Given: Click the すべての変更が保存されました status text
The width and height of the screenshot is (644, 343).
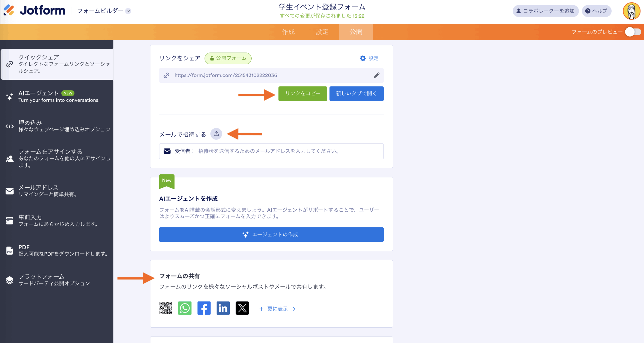Looking at the screenshot, I should pos(322,16).
